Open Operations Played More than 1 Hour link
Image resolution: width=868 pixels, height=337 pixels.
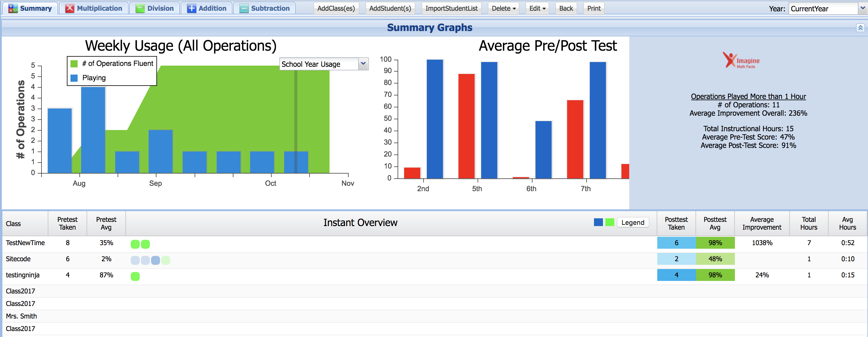tap(748, 96)
